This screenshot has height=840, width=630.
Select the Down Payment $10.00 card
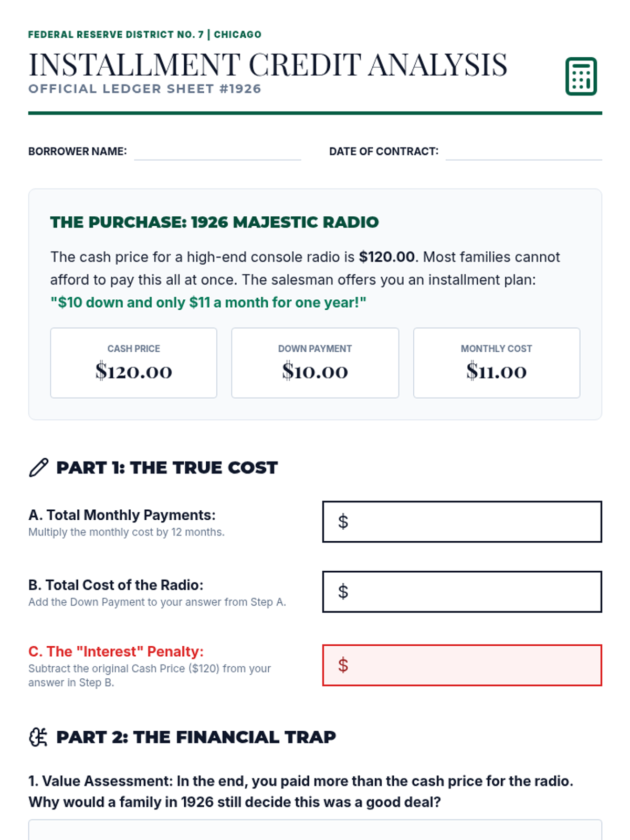point(315,363)
